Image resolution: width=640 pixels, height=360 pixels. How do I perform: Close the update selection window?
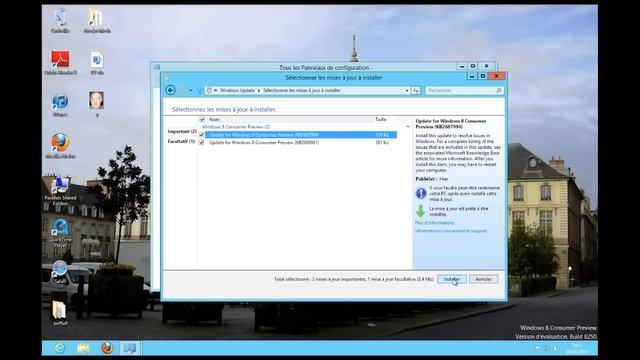496,76
